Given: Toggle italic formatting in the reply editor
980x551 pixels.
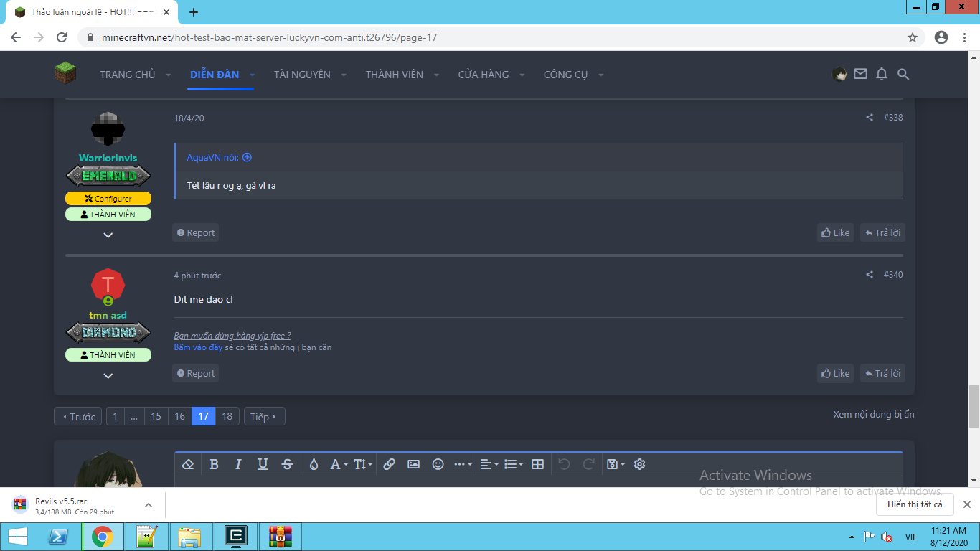Looking at the screenshot, I should [238, 464].
